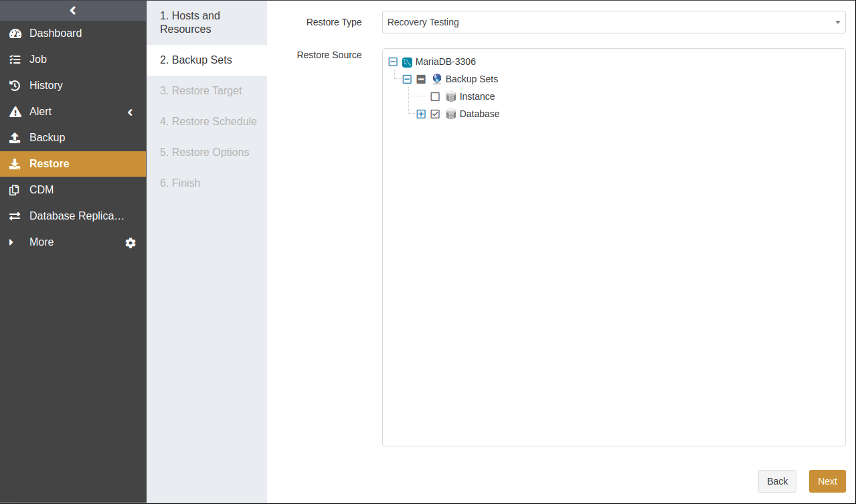Viewport: 856px width, 504px height.
Task: Collapse the Backup Sets tree node
Action: 407,79
